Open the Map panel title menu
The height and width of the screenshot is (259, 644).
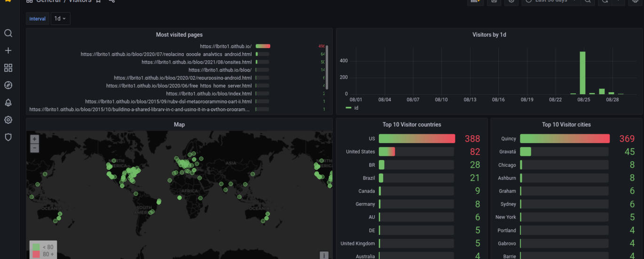tap(179, 124)
